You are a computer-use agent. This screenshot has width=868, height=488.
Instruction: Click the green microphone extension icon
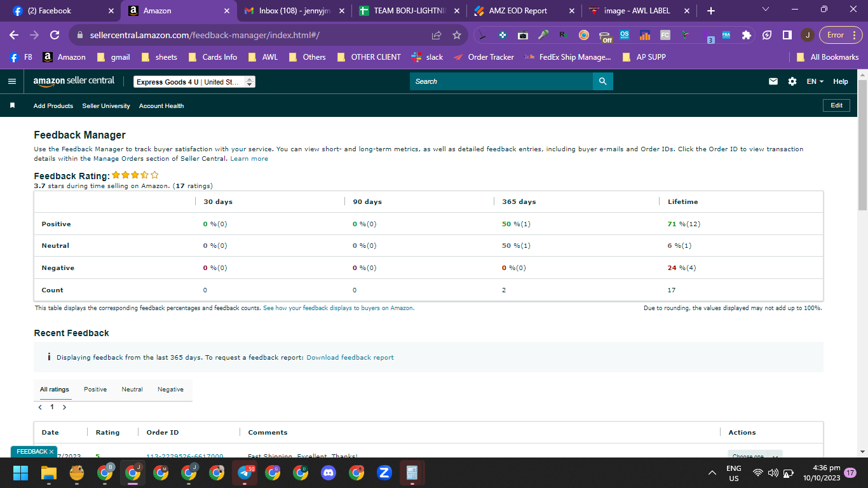pyautogui.click(x=543, y=36)
